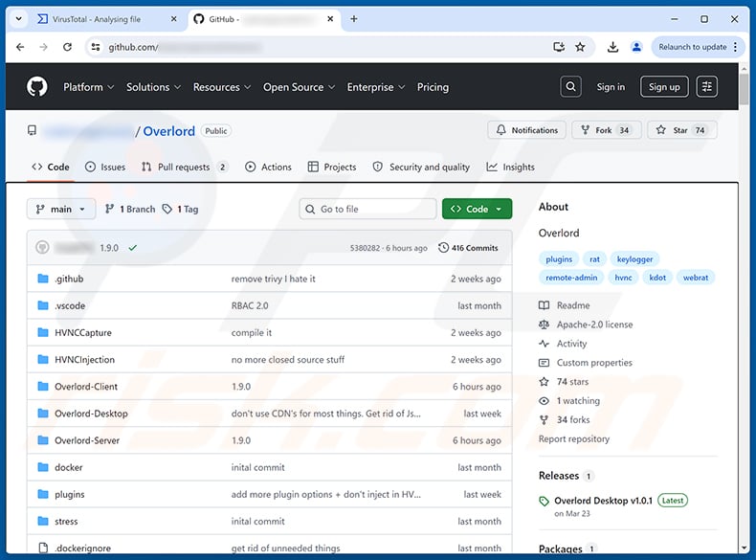
Task: Open the Overlord-Client folder
Action: (x=86, y=387)
